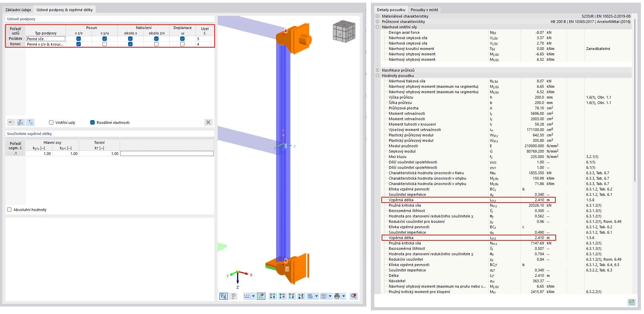The height and width of the screenshot is (314, 644).
Task: Disable Rozdílné vlastnosti checkbox
Action: 92,123
